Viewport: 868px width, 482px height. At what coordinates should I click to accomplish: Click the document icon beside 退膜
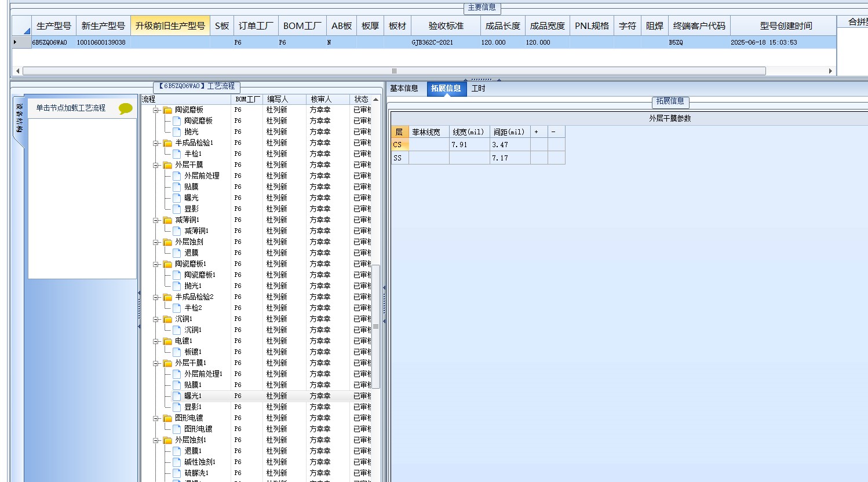pyautogui.click(x=177, y=253)
